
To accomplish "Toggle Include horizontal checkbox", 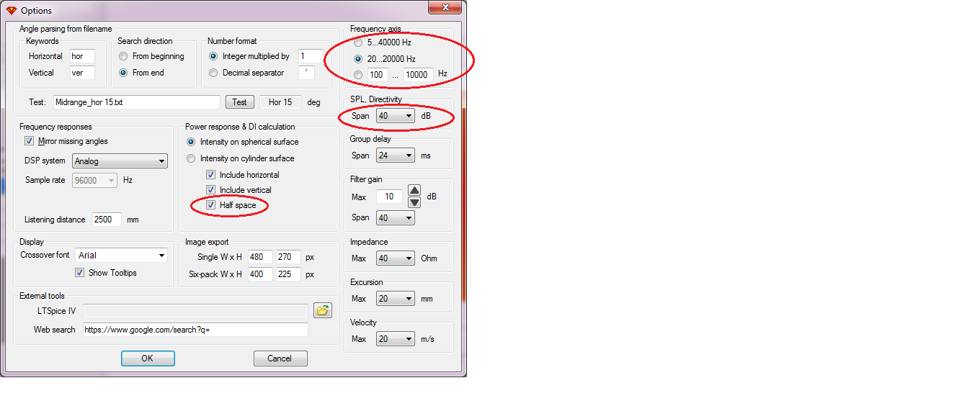I will 210,175.
